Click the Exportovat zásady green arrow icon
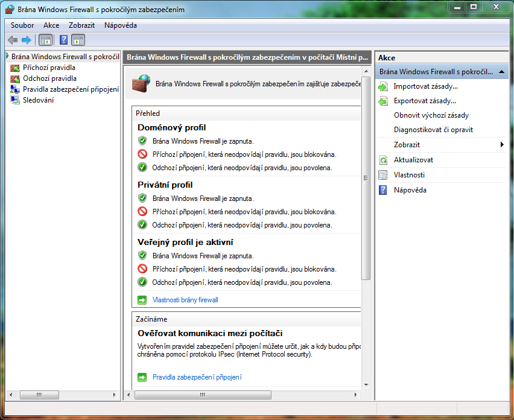The image size is (514, 420). point(383,101)
